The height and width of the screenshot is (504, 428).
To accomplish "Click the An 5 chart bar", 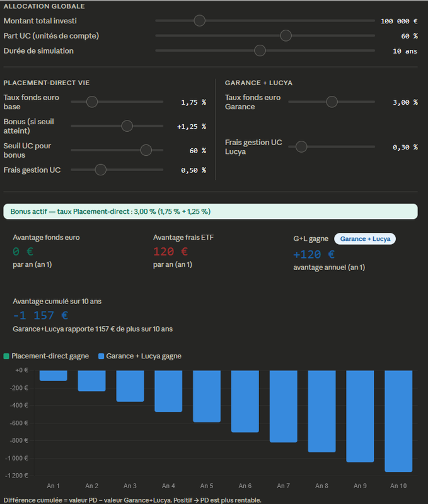I will coord(207,396).
